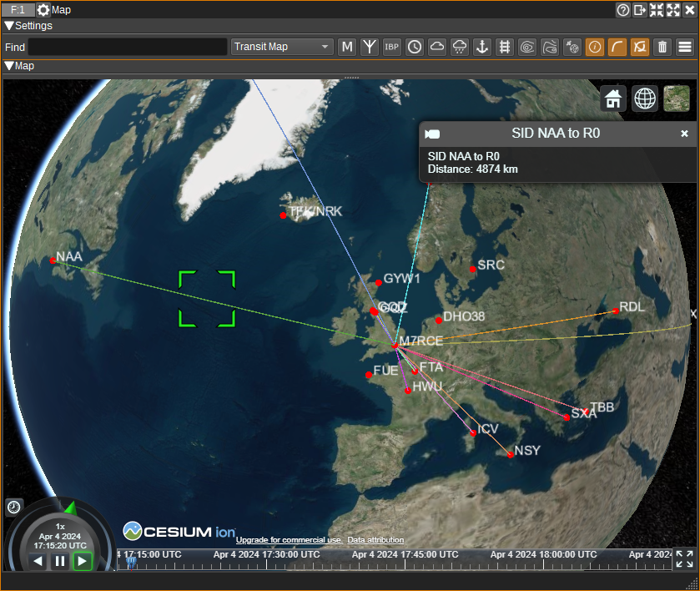The height and width of the screenshot is (591, 700).
Task: Click the antenna beacon toolbar icon
Action: coord(370,47)
